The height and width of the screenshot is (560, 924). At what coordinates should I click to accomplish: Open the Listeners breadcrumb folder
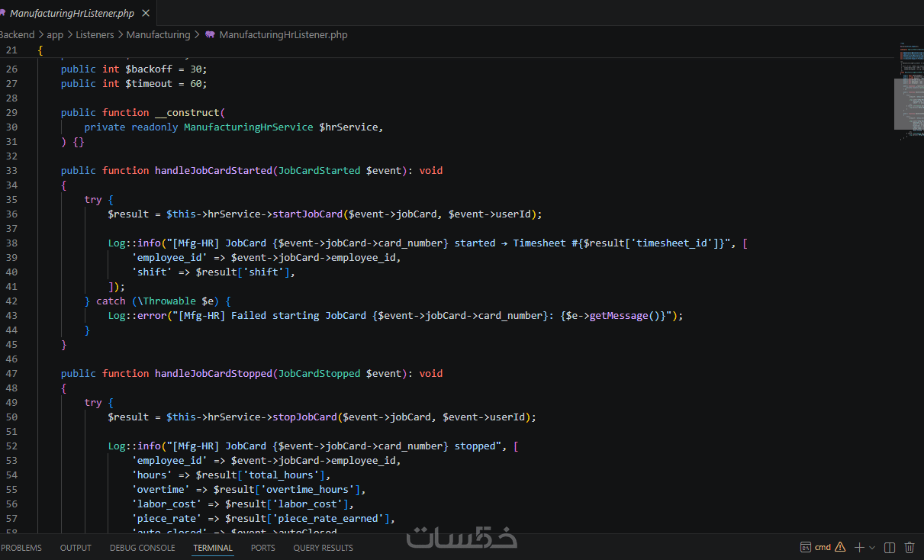95,34
